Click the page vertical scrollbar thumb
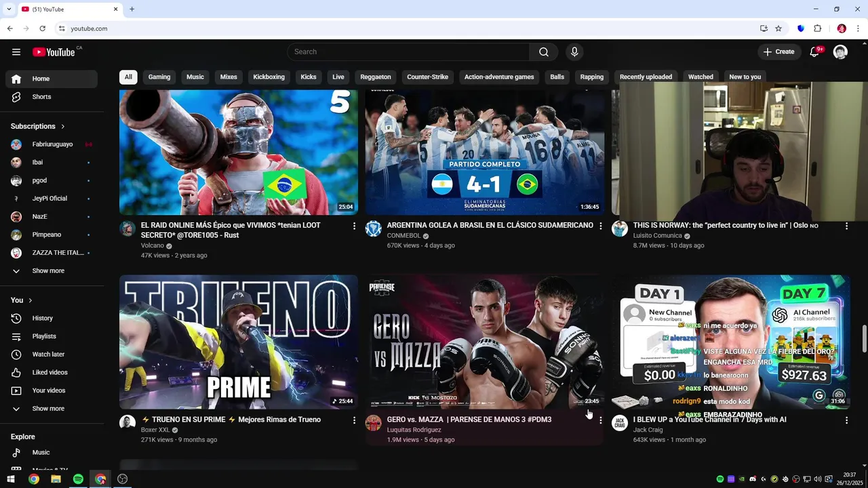 click(864, 339)
